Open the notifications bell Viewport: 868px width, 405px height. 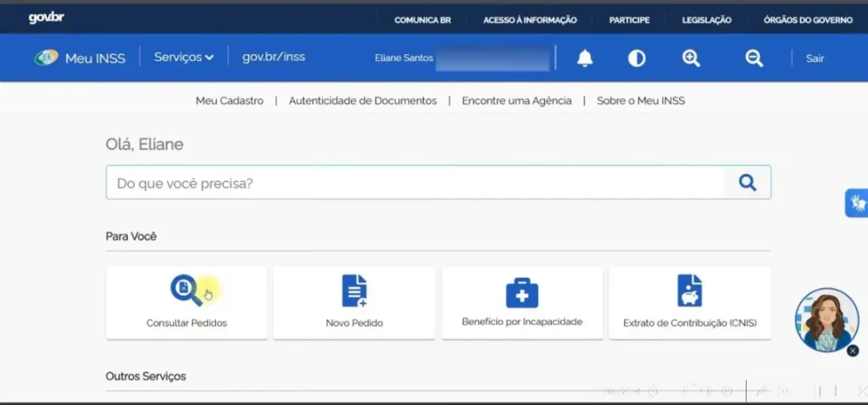click(x=585, y=58)
